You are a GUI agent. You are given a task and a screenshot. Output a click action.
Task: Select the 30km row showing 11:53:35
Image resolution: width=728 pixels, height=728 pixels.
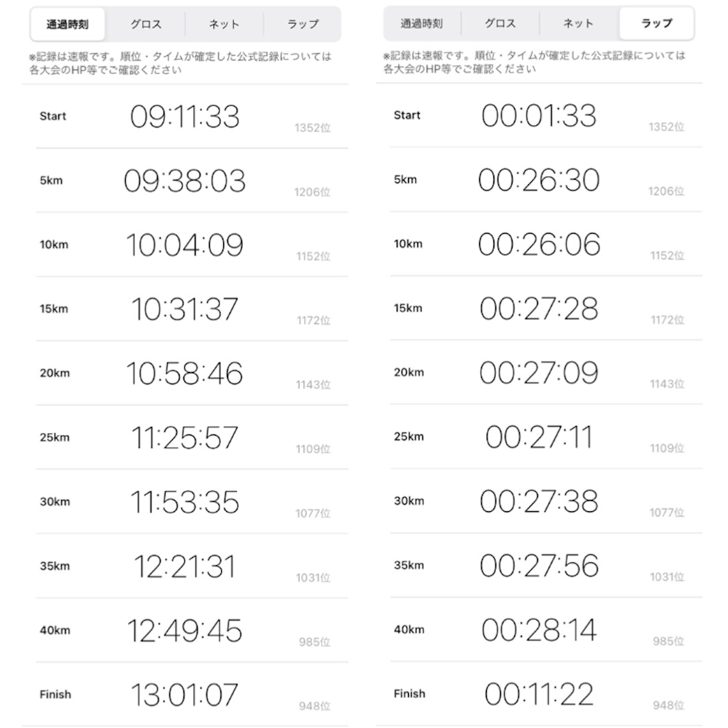192,502
